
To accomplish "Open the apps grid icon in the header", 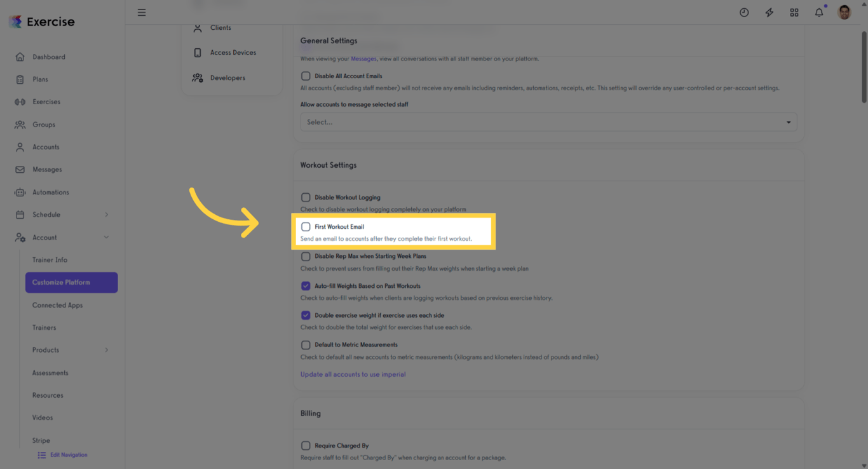I will (x=794, y=12).
